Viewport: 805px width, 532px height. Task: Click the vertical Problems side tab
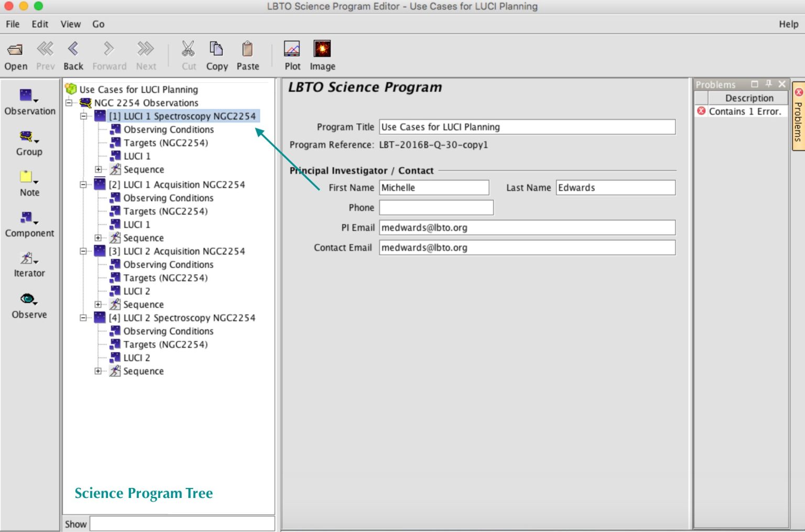coord(798,116)
